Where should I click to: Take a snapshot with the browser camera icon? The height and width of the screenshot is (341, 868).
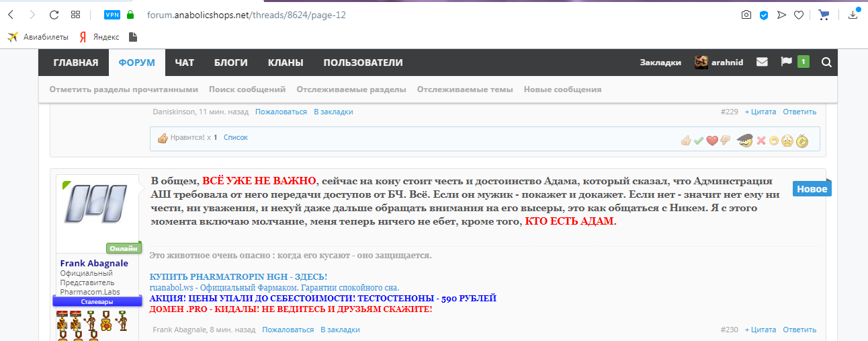coord(746,15)
